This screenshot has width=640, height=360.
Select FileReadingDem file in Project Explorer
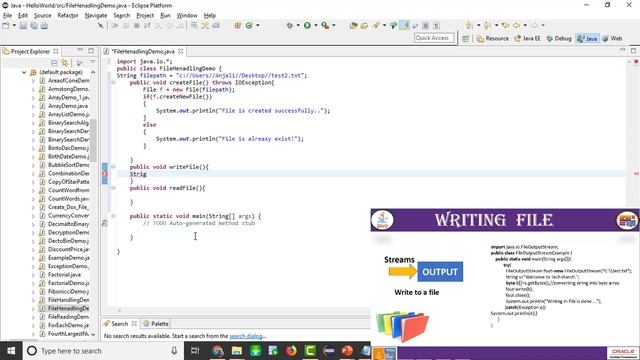[68, 317]
